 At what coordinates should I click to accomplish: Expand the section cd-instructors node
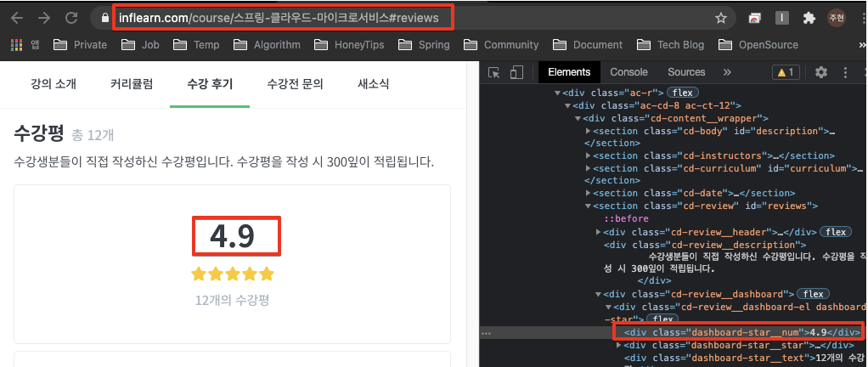point(589,156)
